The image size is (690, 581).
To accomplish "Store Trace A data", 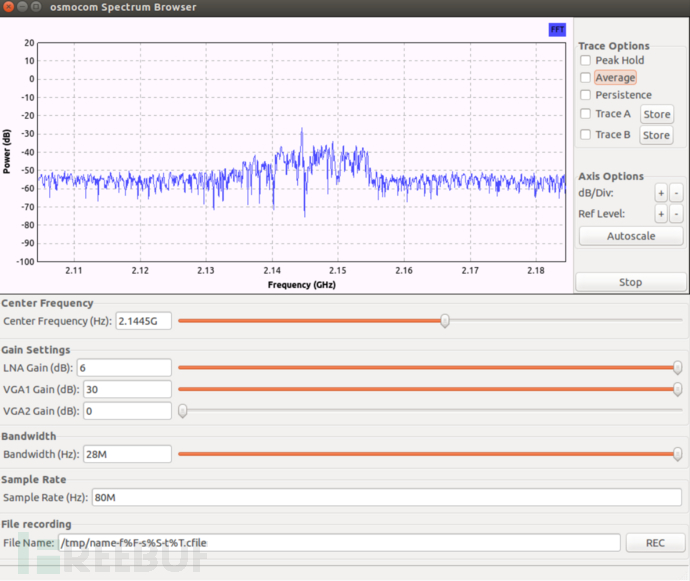I will pos(656,114).
